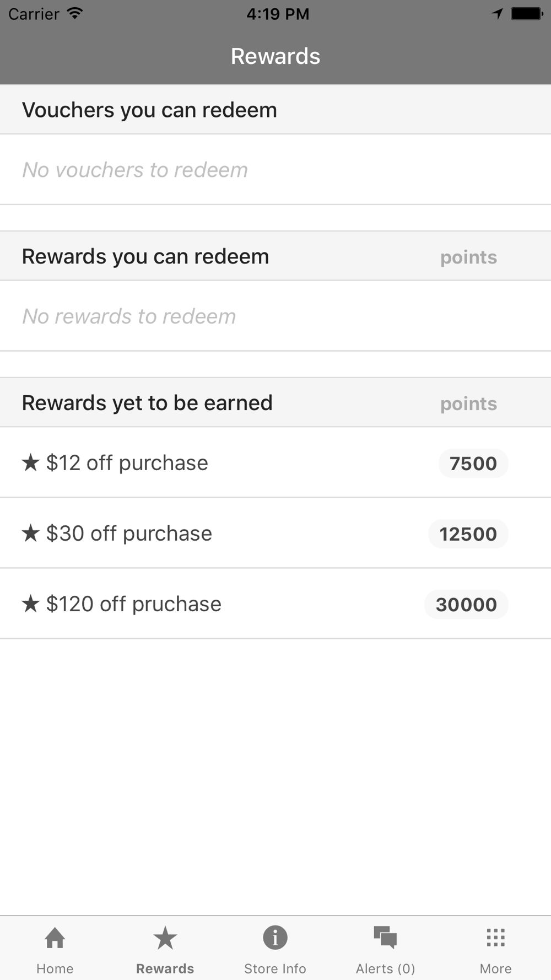The height and width of the screenshot is (980, 551).
Task: Open the Alerts chat bubbles icon
Action: [385, 938]
